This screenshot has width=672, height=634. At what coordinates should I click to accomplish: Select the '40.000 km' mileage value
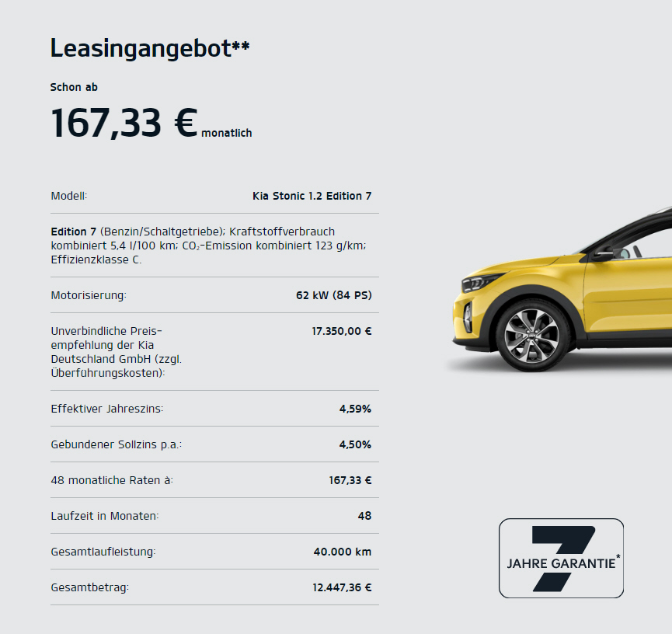[x=343, y=552]
